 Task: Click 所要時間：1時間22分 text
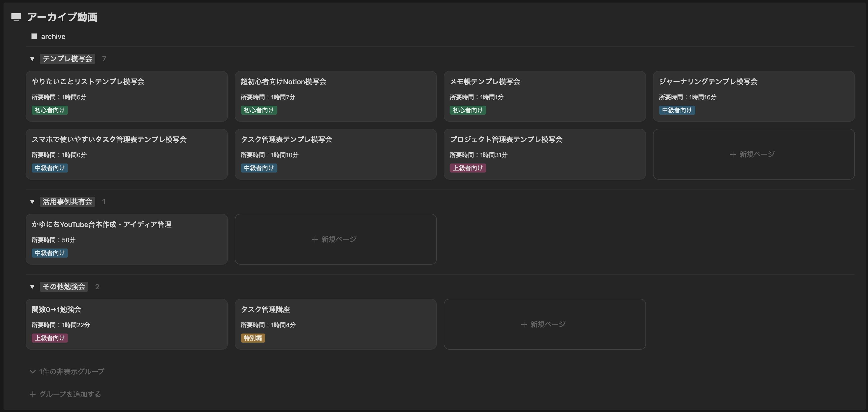[61, 325]
